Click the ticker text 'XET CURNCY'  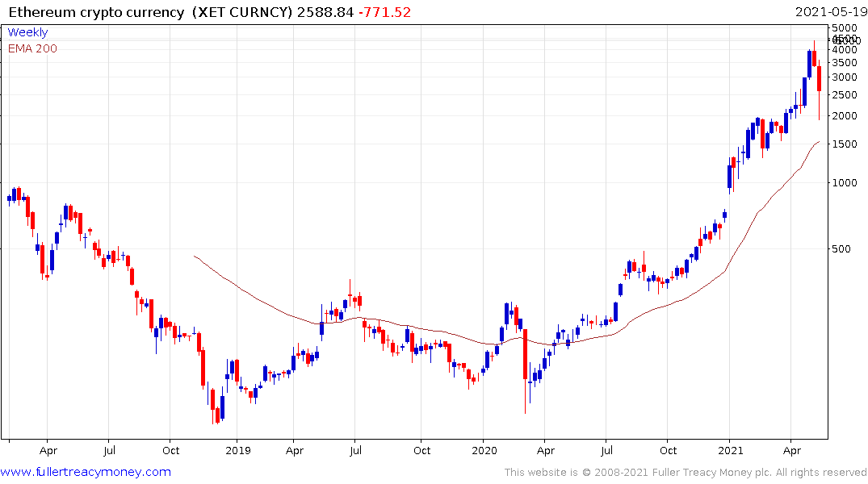tap(242, 12)
